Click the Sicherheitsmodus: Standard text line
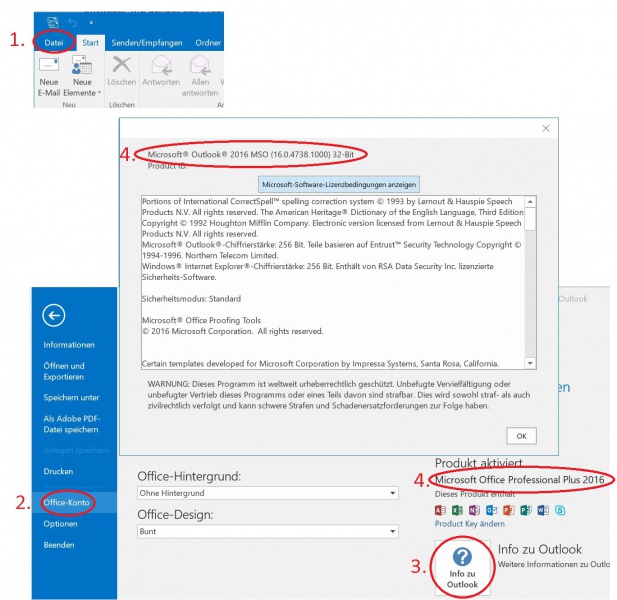The image size is (617, 600). tap(191, 299)
